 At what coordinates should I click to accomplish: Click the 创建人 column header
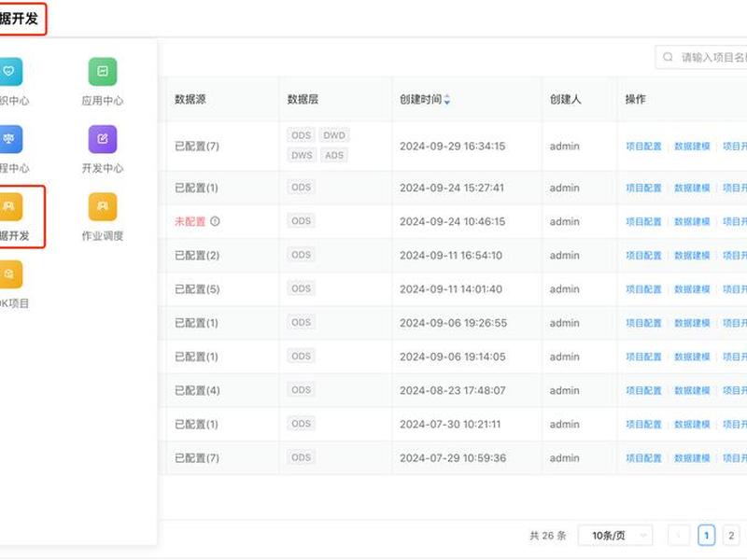point(565,99)
